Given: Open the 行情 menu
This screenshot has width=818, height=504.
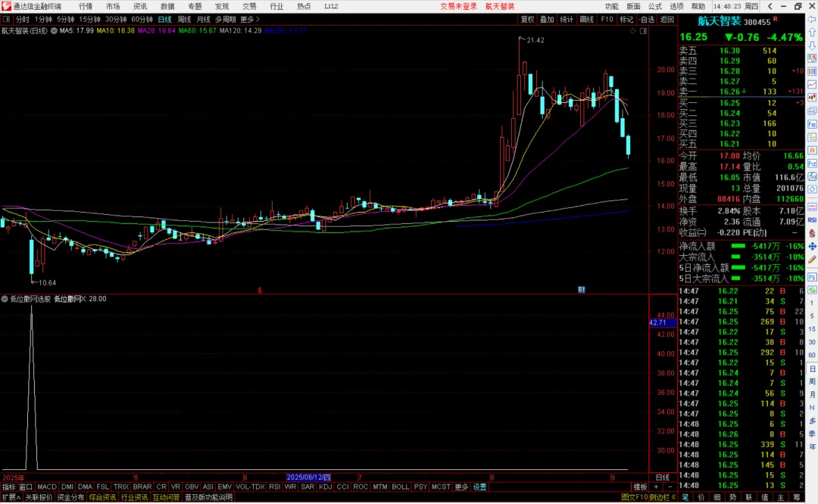Looking at the screenshot, I should [86, 6].
